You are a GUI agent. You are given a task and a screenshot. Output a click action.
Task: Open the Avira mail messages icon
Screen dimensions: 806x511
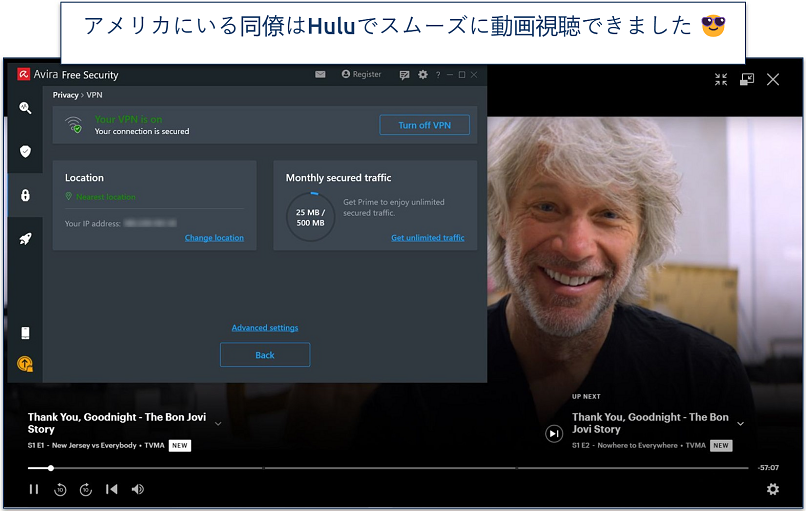pyautogui.click(x=320, y=74)
